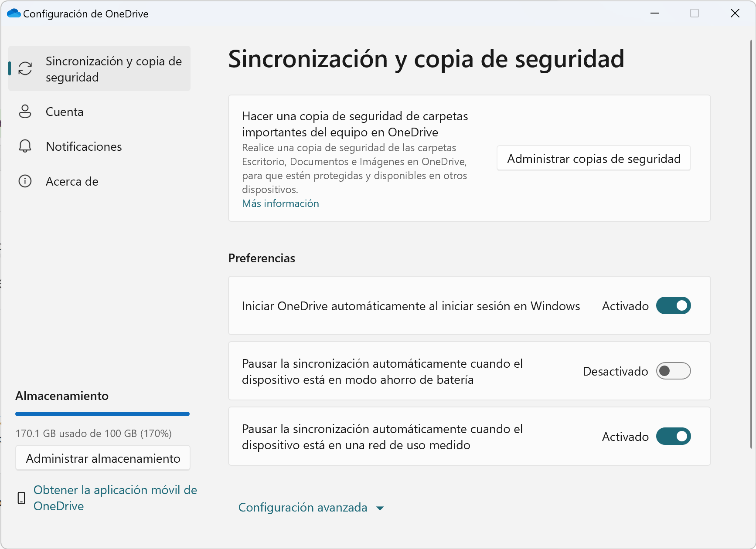Click the Notificaciones bell icon
This screenshot has height=549, width=756.
pos(25,146)
